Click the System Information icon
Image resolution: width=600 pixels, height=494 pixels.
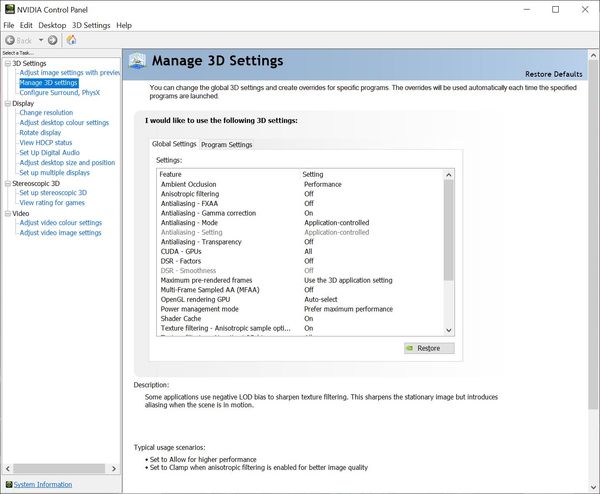(x=9, y=484)
